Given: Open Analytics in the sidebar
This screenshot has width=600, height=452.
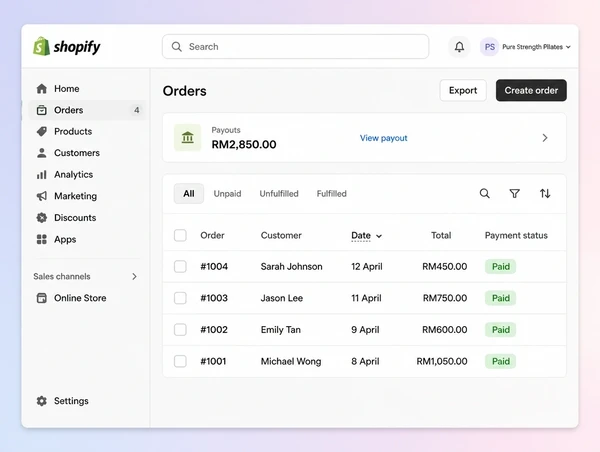Looking at the screenshot, I should [88, 175].
